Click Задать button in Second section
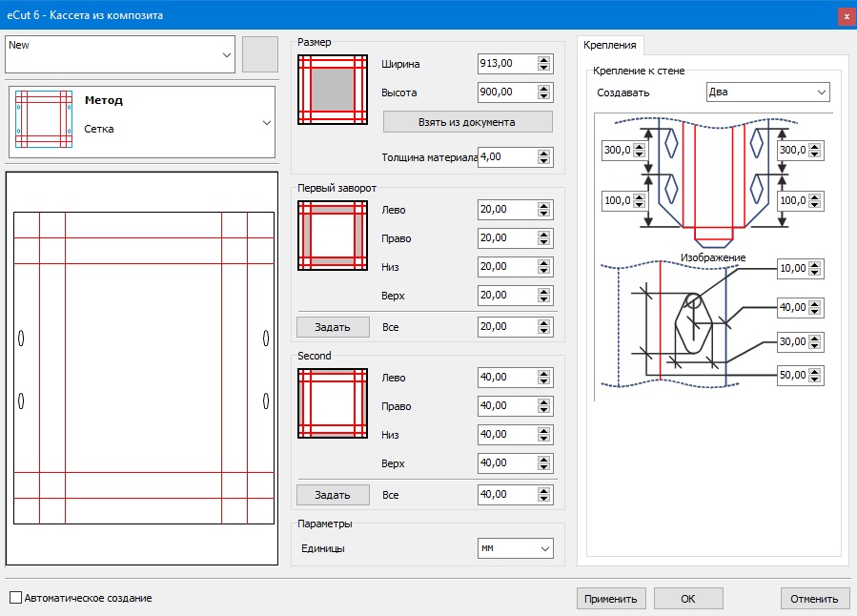The height and width of the screenshot is (616, 857). point(333,495)
